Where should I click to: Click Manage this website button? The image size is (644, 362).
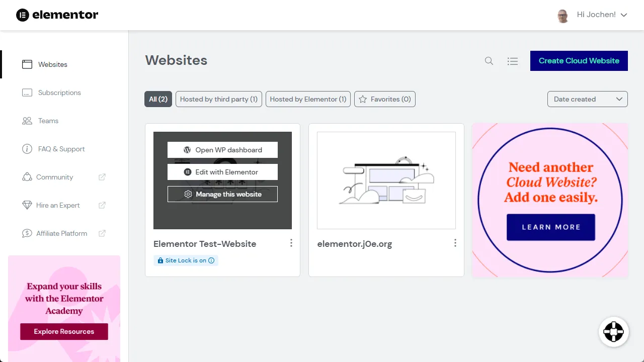click(222, 194)
